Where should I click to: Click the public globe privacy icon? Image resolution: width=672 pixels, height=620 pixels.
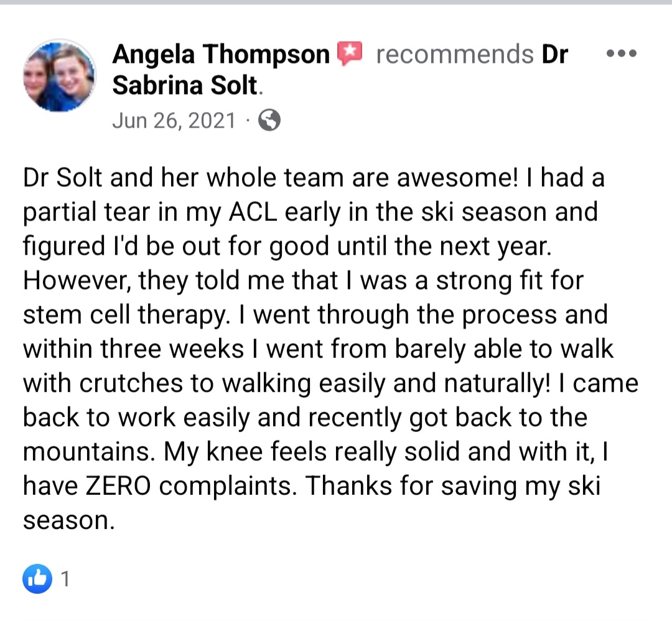[269, 120]
